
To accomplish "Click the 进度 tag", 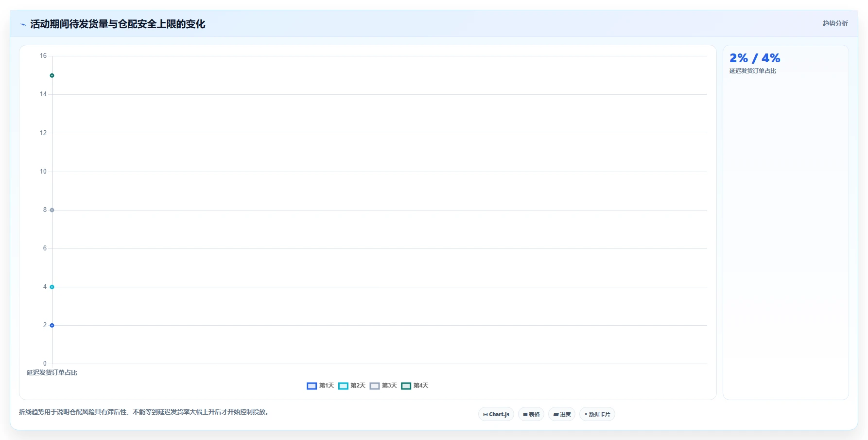I will [562, 414].
